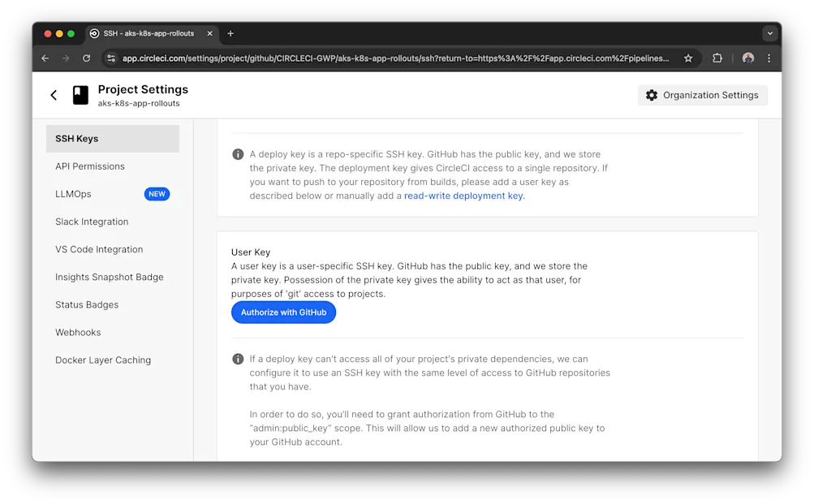
Task: Click the browser forward arrow
Action: point(66,58)
